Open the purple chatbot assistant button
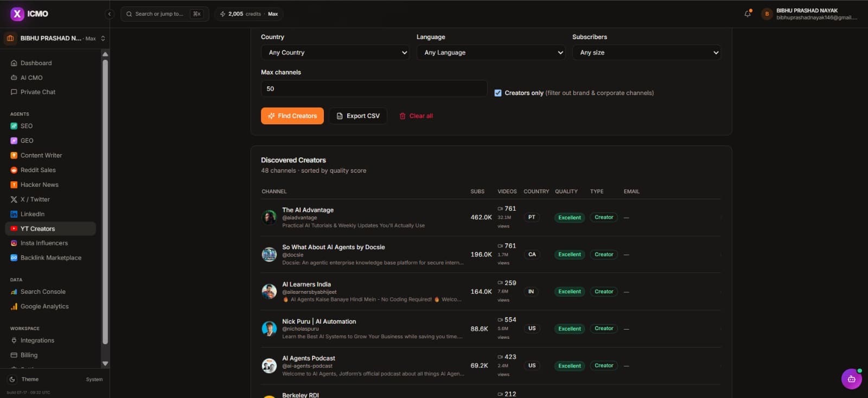This screenshot has height=398, width=868. coord(851,379)
